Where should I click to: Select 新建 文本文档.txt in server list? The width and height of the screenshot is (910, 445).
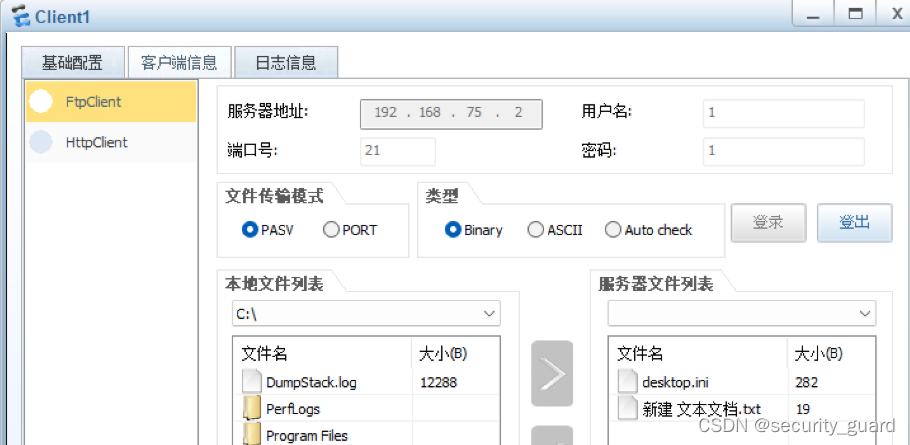tap(702, 408)
